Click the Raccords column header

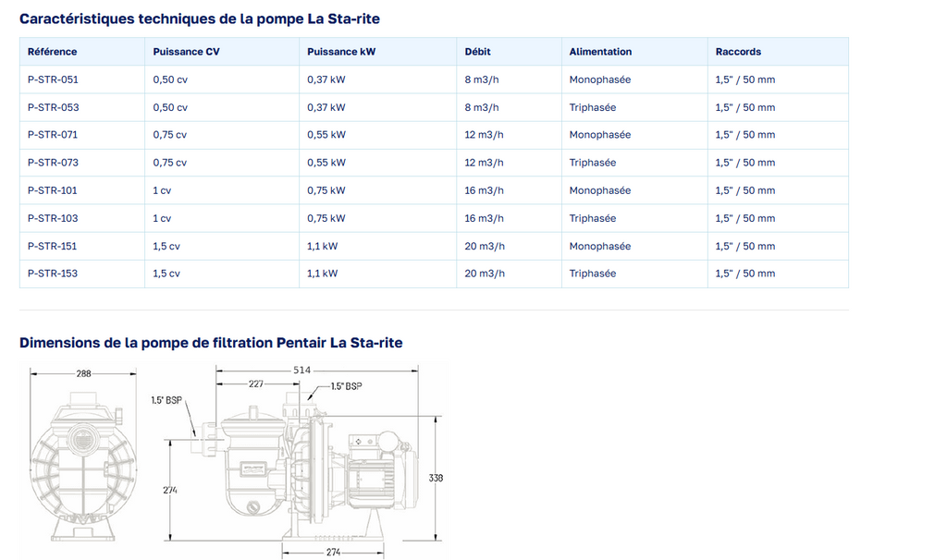pos(778,52)
